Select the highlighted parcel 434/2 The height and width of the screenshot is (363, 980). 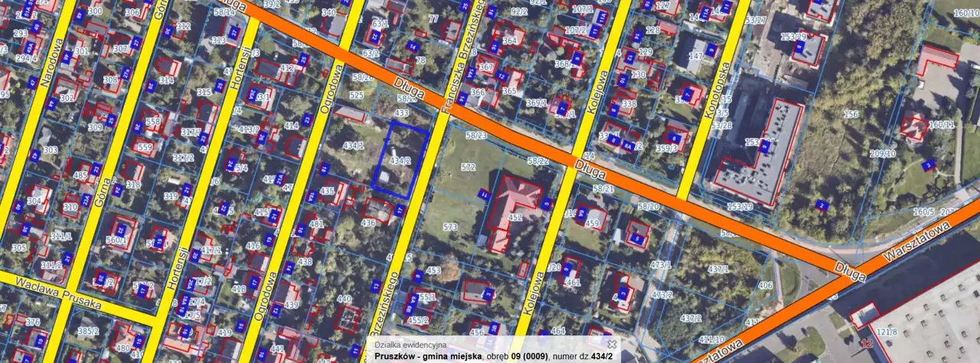pos(400,161)
